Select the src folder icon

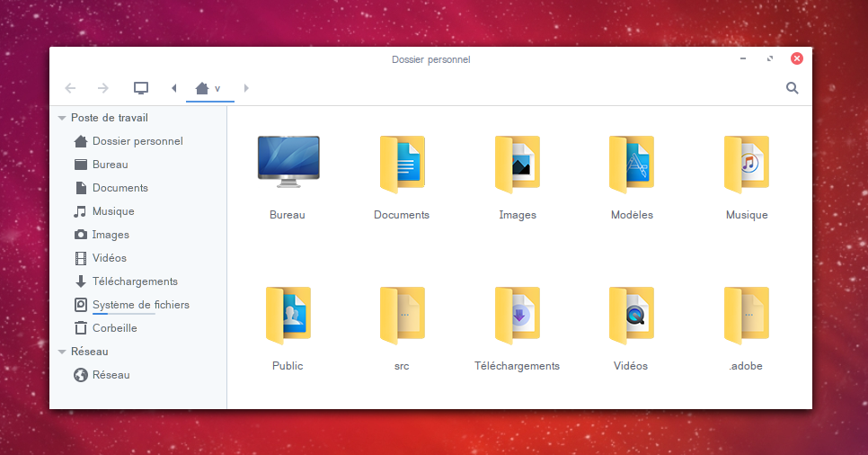click(403, 316)
